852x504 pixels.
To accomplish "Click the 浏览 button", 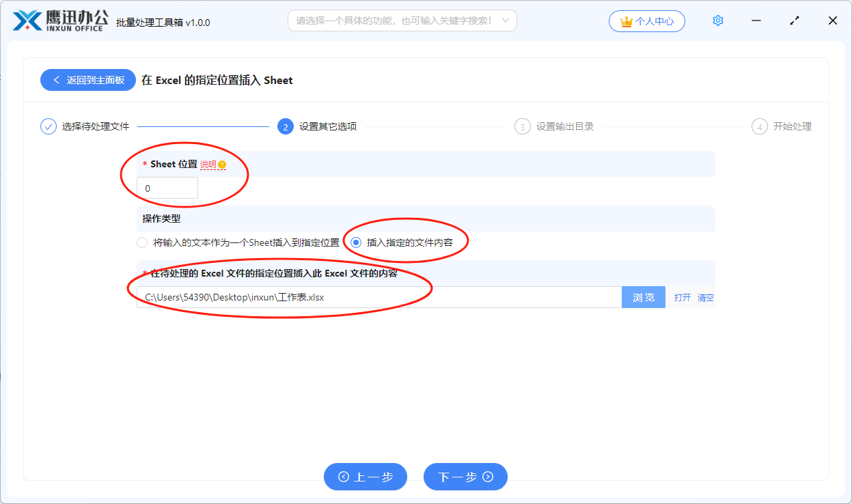I will click(x=643, y=297).
